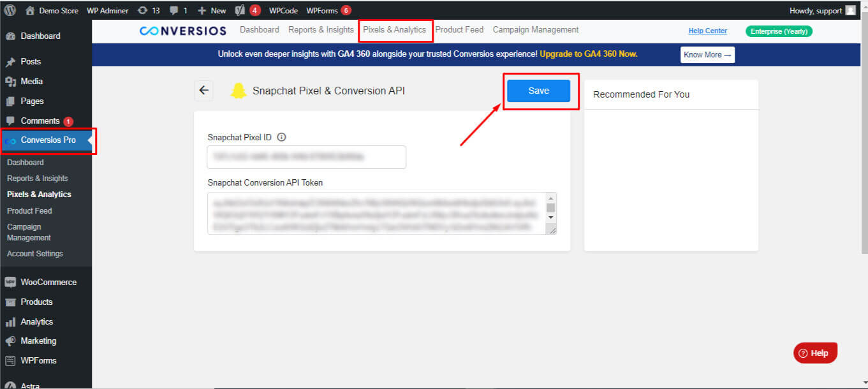
Task: Click the Posts pin icon
Action: coord(10,62)
